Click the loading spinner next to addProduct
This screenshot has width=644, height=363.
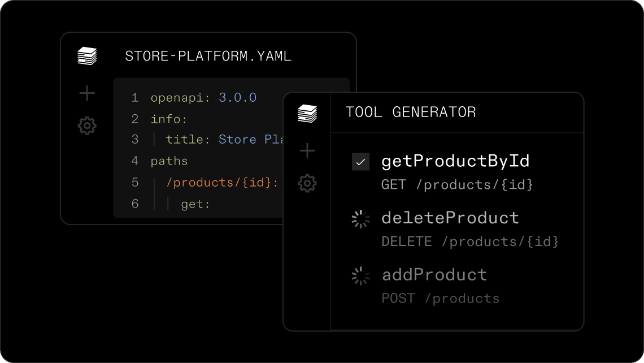click(x=360, y=276)
